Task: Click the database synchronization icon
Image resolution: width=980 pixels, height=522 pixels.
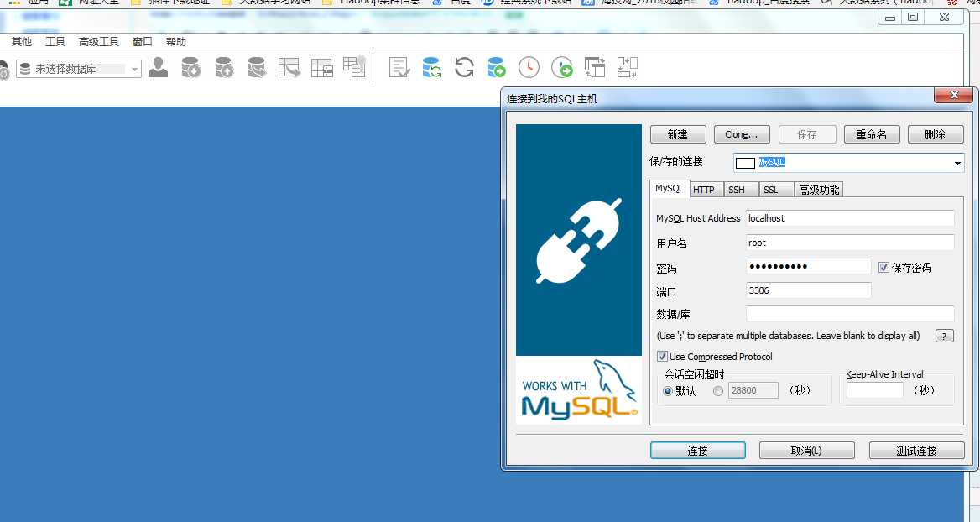Action: [432, 67]
